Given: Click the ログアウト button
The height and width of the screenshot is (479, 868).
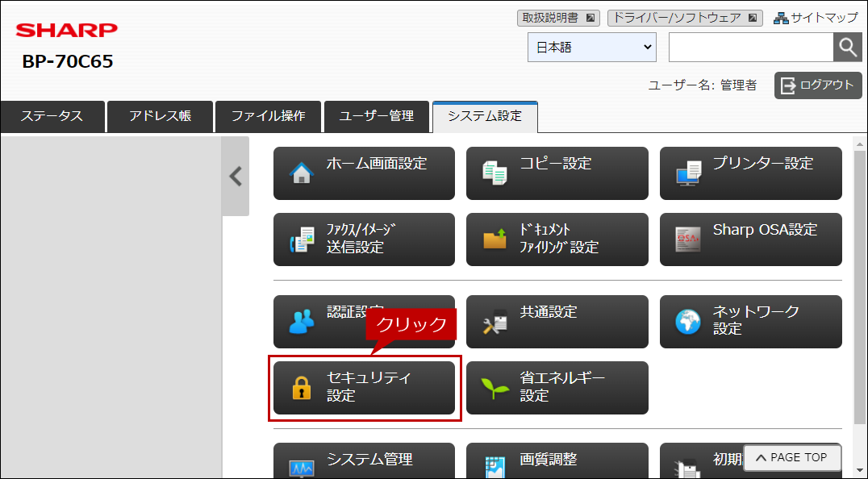Looking at the screenshot, I should [x=818, y=85].
